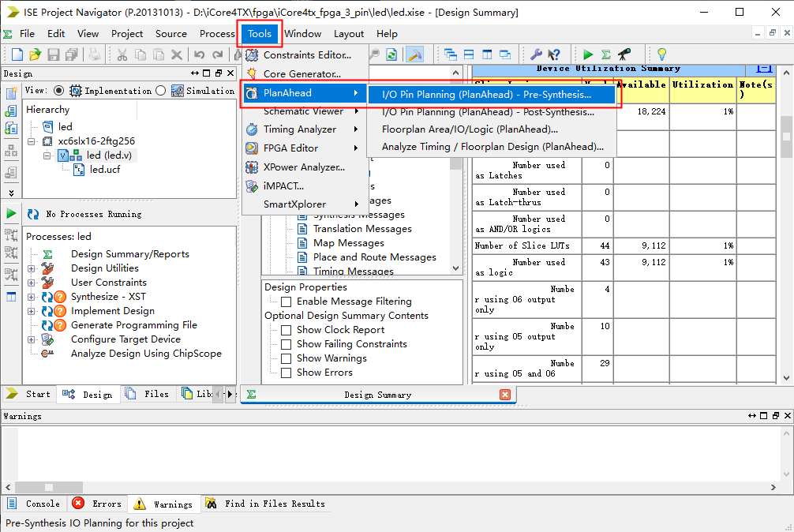Click the green run arrow beside processes panel
This screenshot has height=532, width=794.
click(11, 214)
